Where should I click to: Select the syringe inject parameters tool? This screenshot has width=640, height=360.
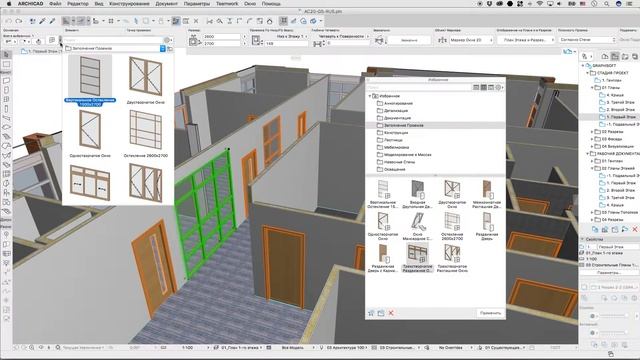click(52, 21)
